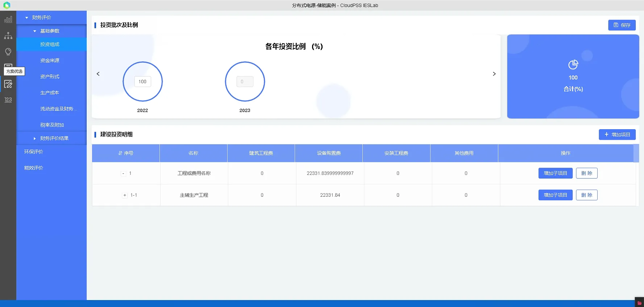Click the 各年投资比例 (%) title
Screen dimensions: 644x307
point(294,46)
